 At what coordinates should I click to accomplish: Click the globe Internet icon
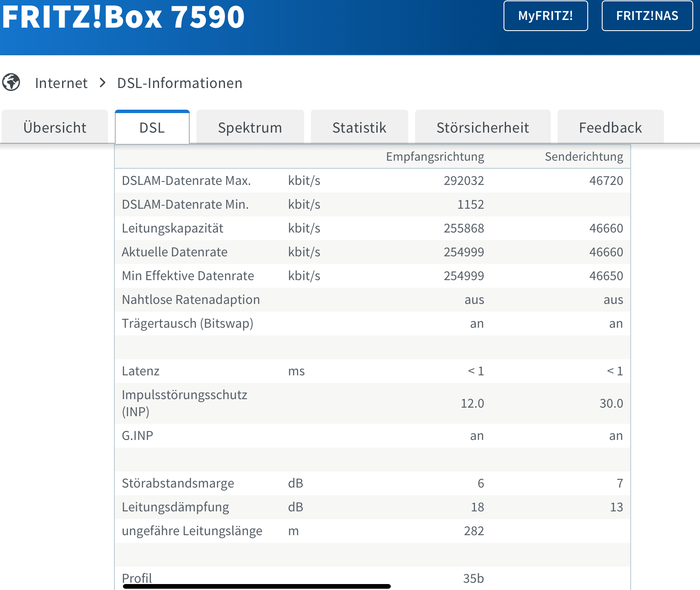(11, 82)
